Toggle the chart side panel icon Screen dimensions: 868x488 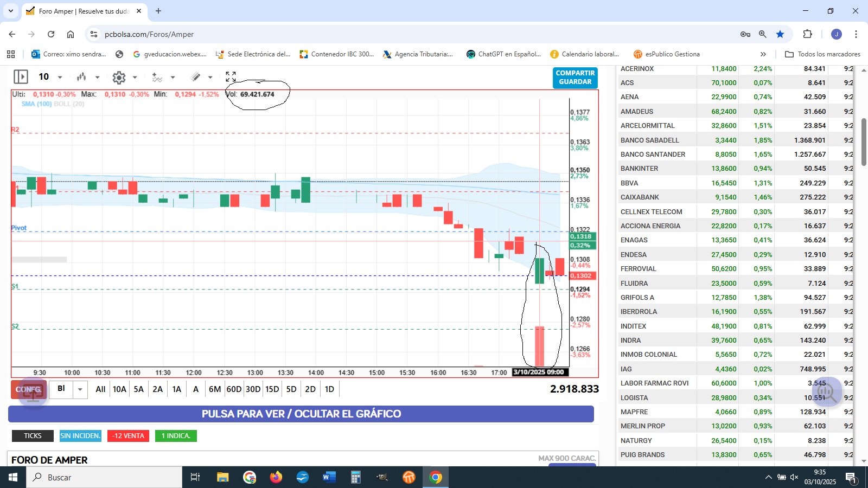[21, 77]
